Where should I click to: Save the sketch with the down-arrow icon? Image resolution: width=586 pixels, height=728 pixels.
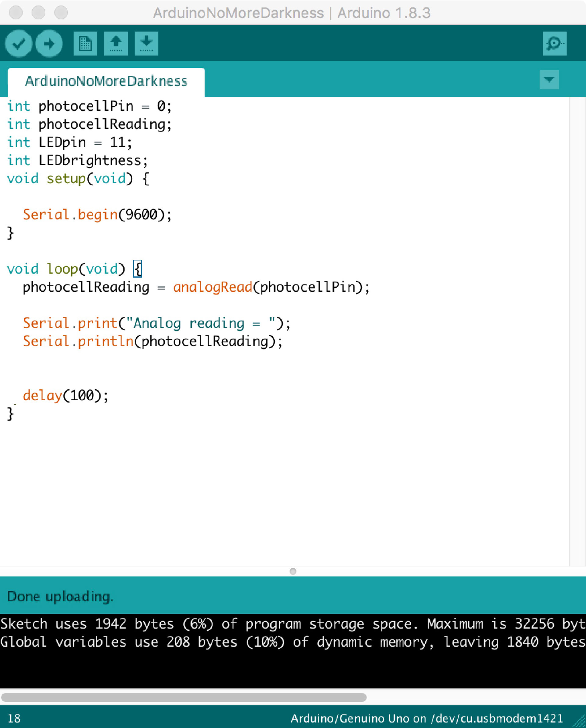coord(146,44)
